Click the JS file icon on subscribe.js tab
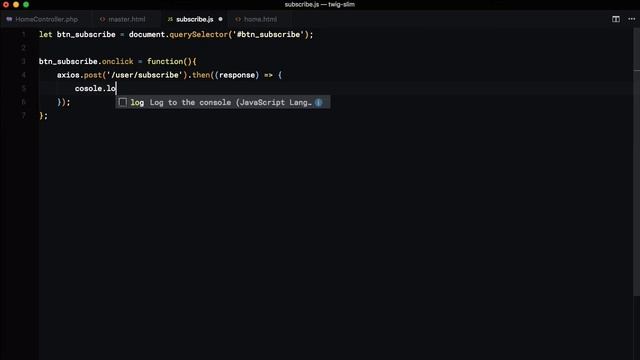This screenshot has width=640, height=360. pyautogui.click(x=170, y=19)
